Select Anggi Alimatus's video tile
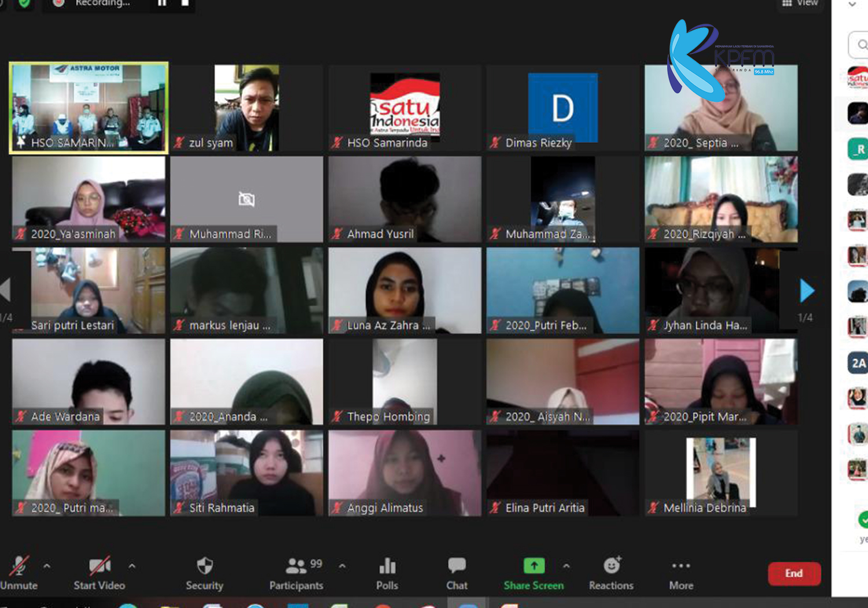The image size is (868, 608). 405,473
